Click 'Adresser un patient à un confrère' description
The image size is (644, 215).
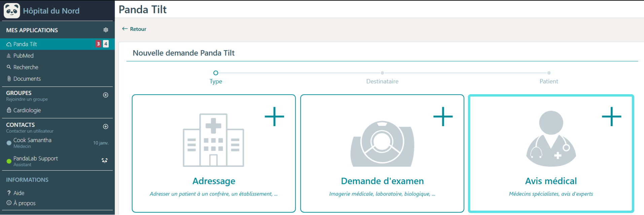click(x=214, y=194)
